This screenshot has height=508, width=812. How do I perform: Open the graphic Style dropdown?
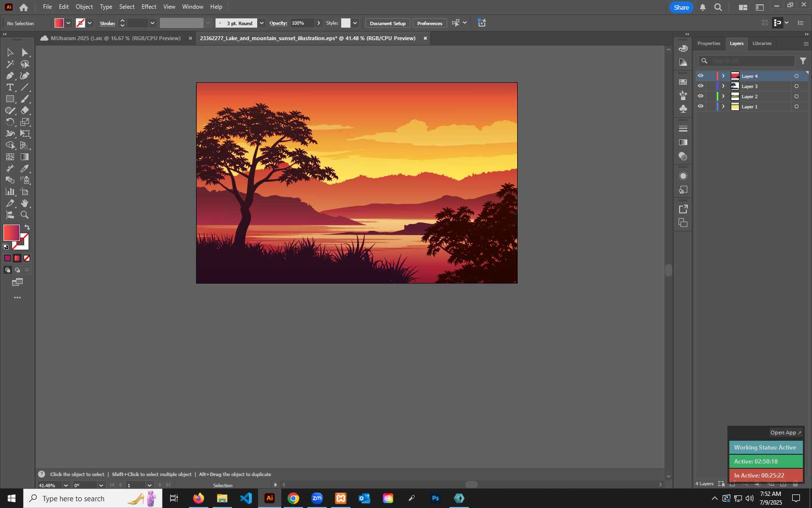(355, 23)
